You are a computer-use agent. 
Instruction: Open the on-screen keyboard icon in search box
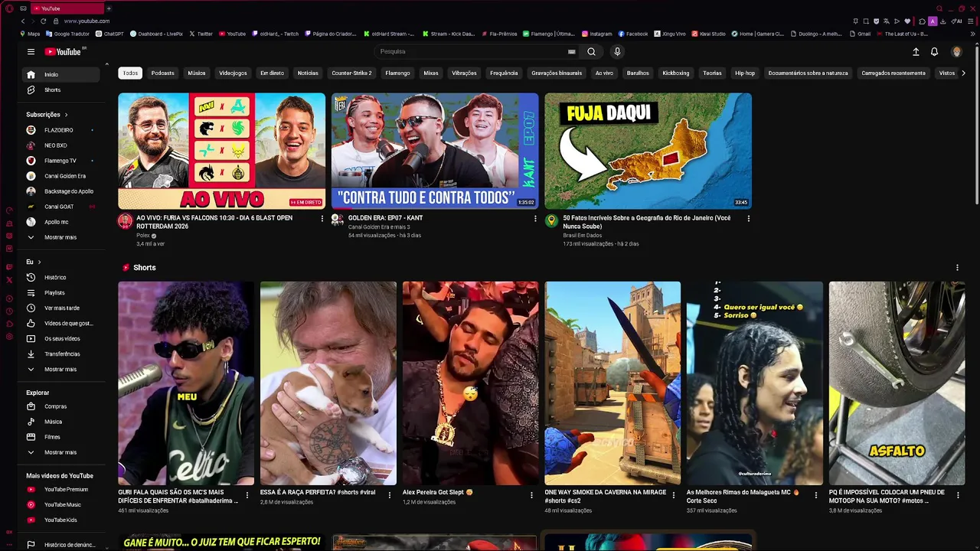click(x=571, y=51)
